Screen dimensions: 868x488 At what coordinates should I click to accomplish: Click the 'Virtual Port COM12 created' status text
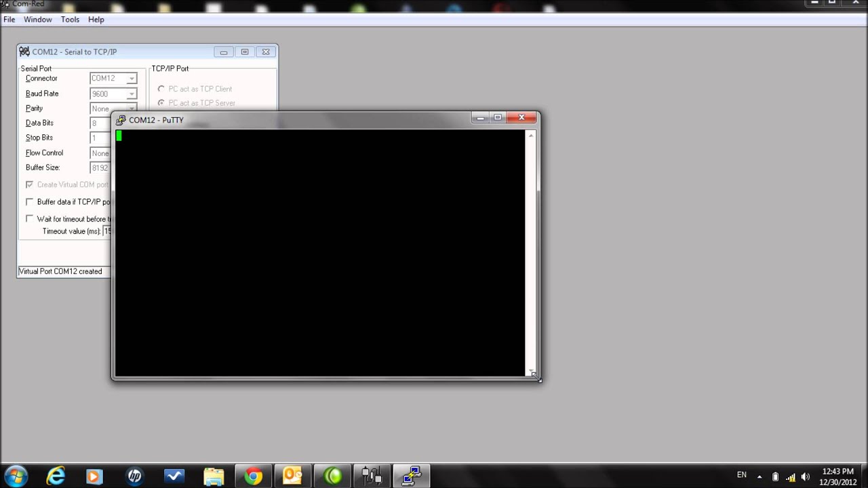tap(60, 271)
